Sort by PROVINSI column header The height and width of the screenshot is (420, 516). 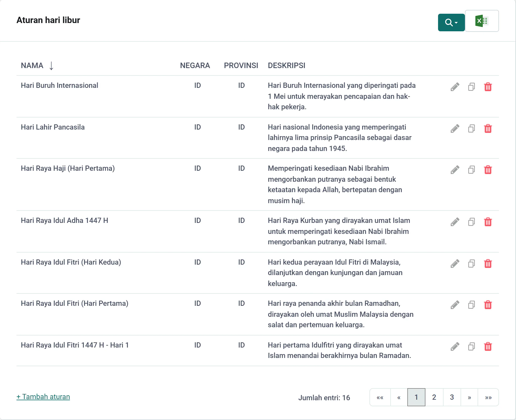tap(241, 66)
